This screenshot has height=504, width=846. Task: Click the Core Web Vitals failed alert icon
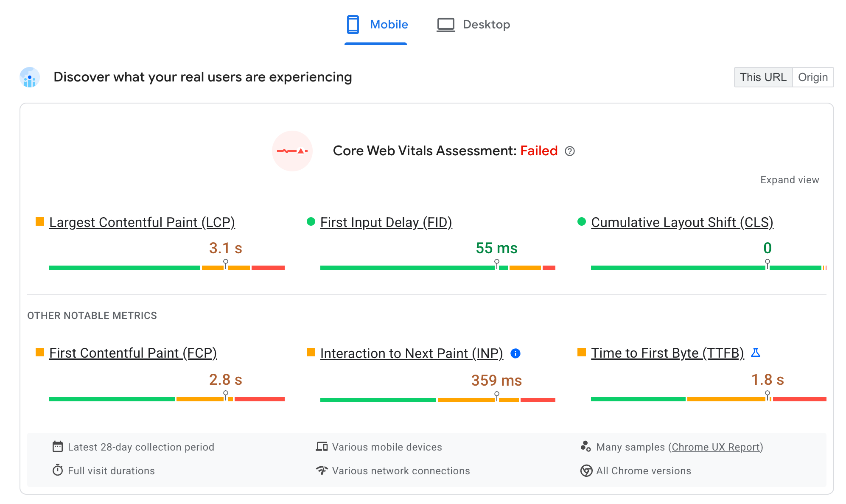pyautogui.click(x=294, y=151)
